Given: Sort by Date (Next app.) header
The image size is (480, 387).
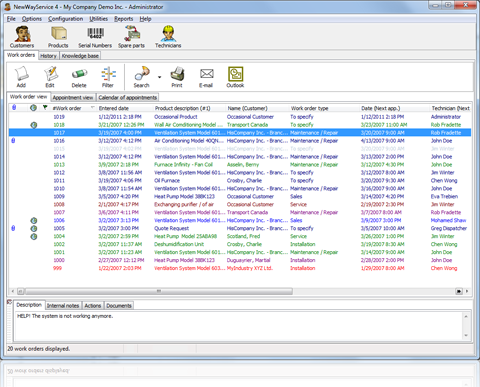Looking at the screenshot, I should 394,108.
